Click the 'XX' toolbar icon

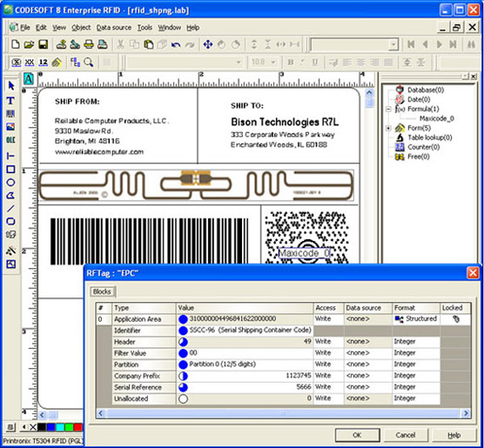point(30,63)
